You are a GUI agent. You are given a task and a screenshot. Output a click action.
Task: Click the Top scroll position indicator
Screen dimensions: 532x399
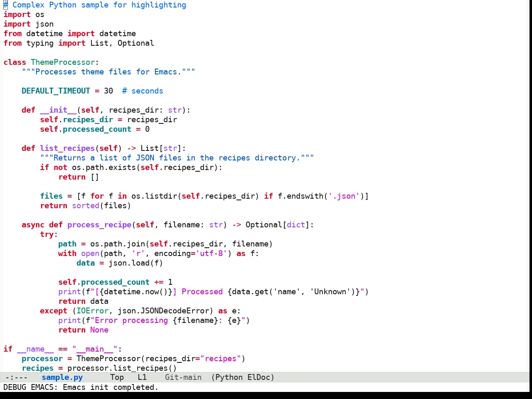(117, 377)
